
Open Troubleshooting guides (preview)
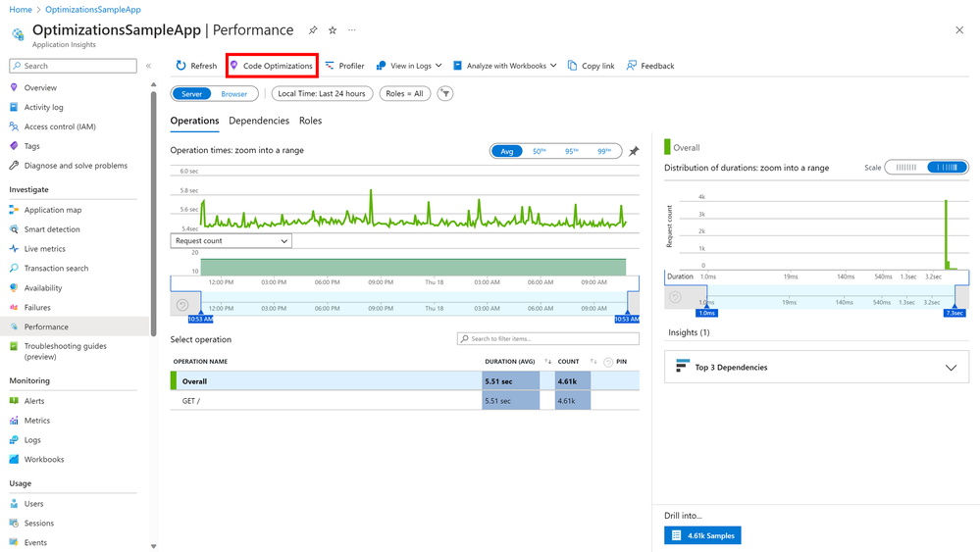[65, 351]
